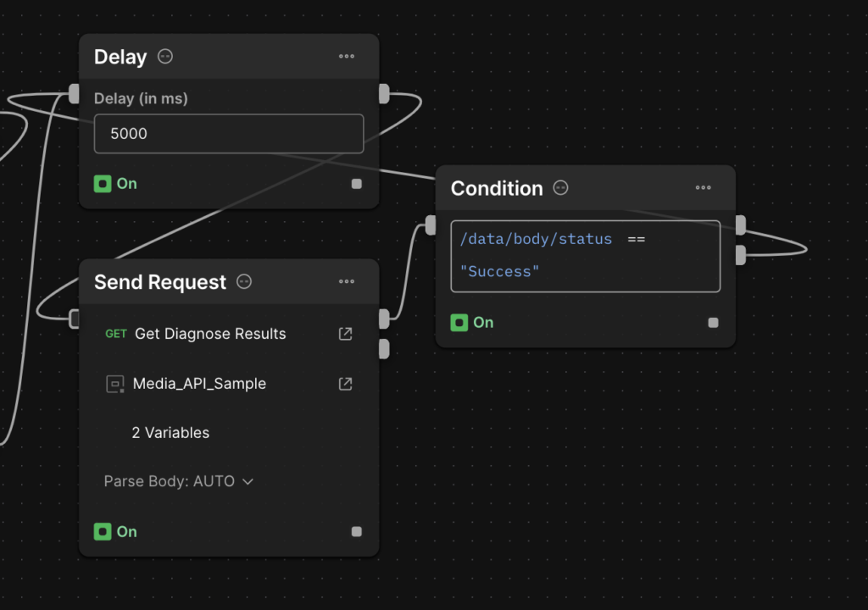Viewport: 868px width, 610px height.
Task: Toggle the Condition block On switch
Action: click(x=459, y=323)
